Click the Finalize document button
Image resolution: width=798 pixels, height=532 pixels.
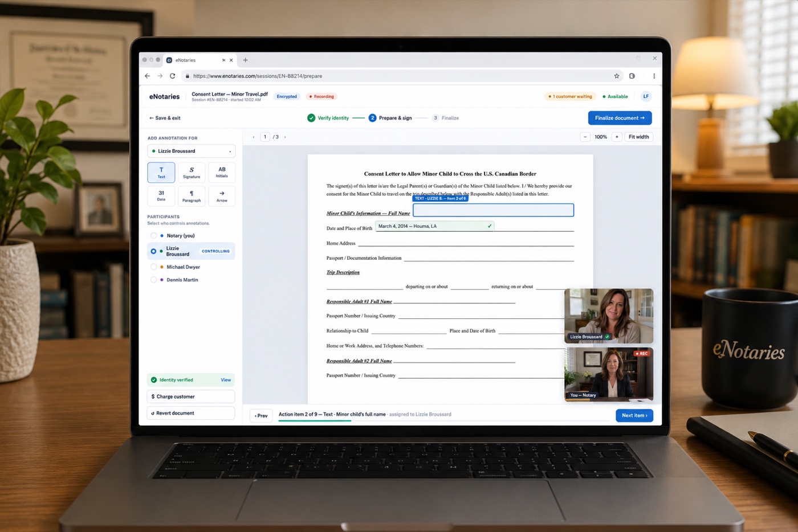point(620,118)
